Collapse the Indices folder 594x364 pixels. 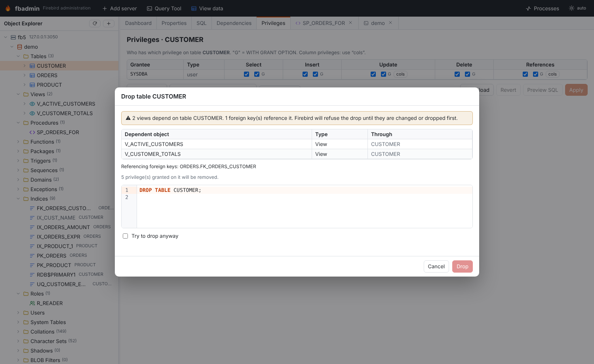coord(18,199)
